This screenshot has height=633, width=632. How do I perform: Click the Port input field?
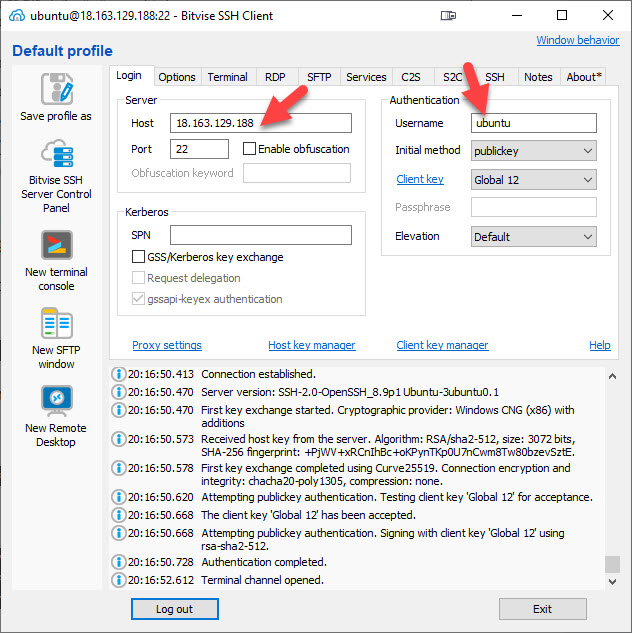[199, 149]
